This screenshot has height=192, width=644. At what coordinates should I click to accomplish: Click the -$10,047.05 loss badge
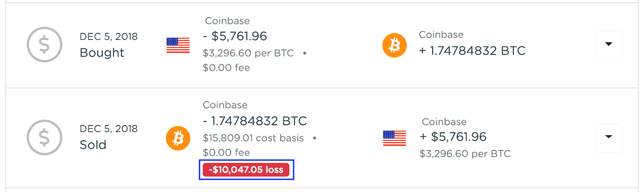(x=246, y=169)
